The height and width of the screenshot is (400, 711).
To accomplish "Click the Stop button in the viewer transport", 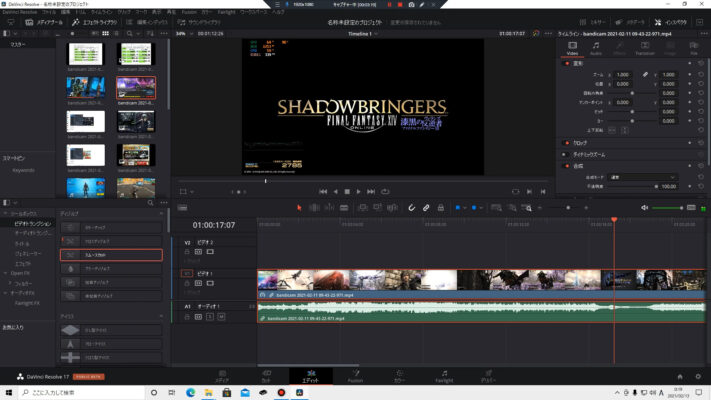I will 347,191.
